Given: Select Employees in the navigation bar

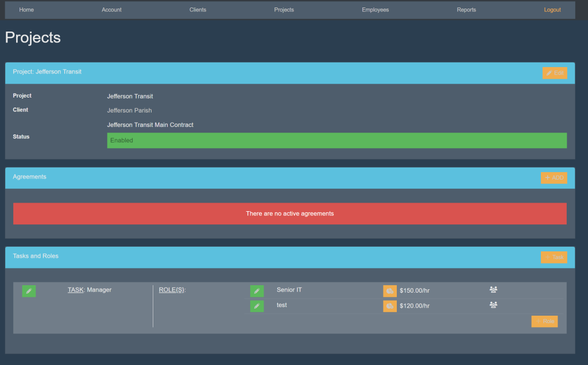Looking at the screenshot, I should pyautogui.click(x=375, y=10).
